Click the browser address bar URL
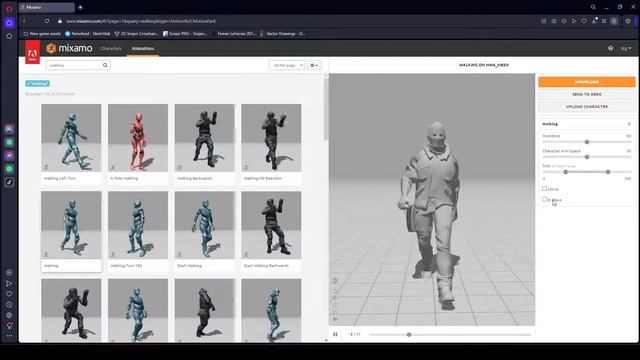The height and width of the screenshot is (360, 640). pos(141,21)
